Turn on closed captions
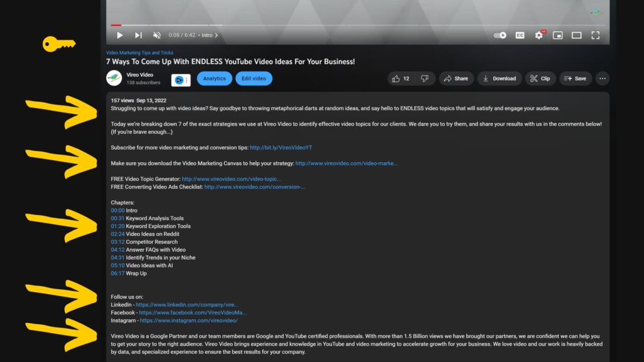 [520, 35]
